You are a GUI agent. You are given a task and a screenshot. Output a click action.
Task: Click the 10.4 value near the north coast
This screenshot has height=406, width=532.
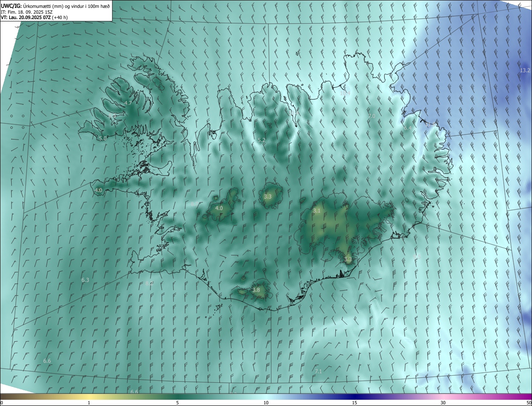point(345,93)
